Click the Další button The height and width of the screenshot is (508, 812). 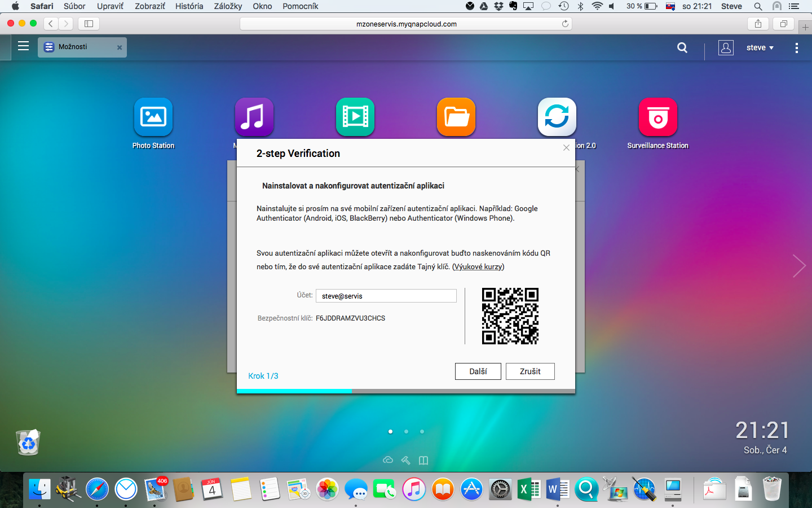(478, 371)
